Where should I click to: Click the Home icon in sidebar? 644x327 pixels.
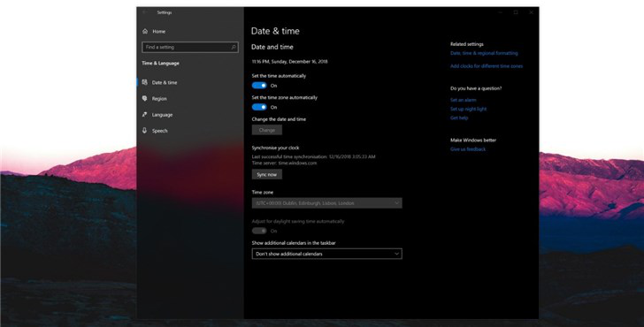pyautogui.click(x=145, y=31)
